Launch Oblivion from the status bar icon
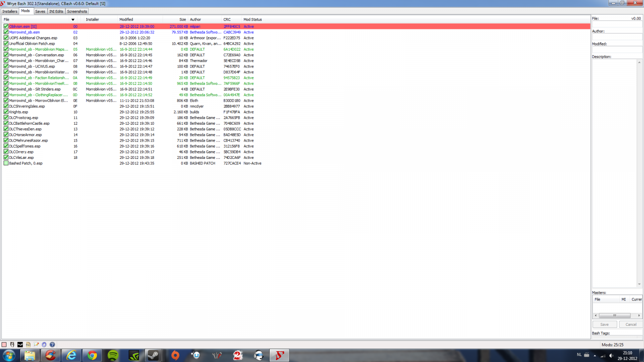The width and height of the screenshot is (644, 362). click(x=12, y=345)
